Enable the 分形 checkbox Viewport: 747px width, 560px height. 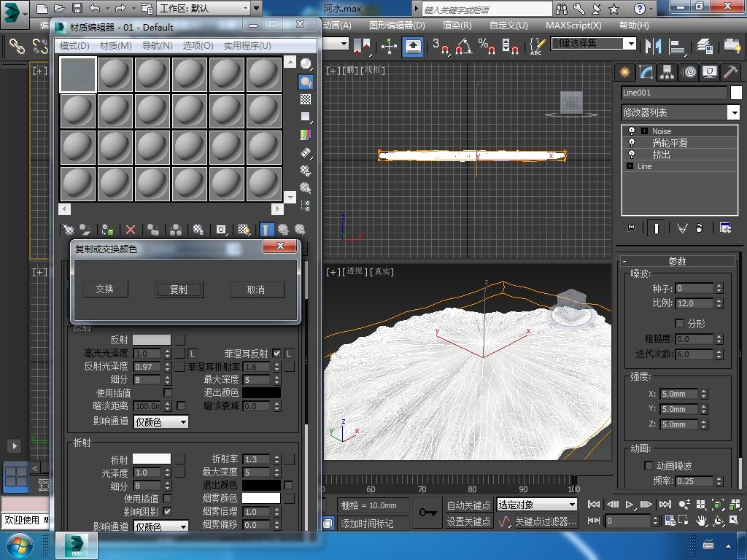(x=679, y=323)
